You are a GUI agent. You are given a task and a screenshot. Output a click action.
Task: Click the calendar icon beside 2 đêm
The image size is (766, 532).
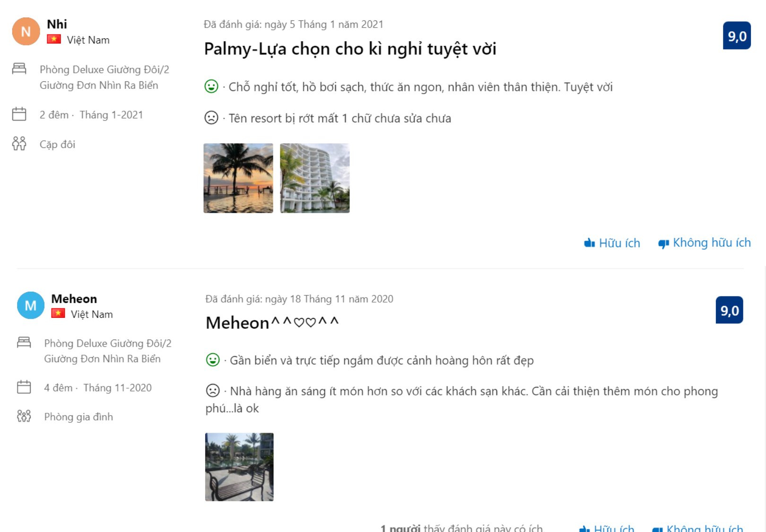pos(19,114)
